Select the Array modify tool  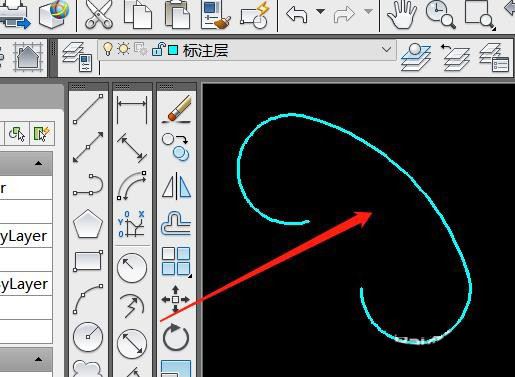[x=177, y=261]
